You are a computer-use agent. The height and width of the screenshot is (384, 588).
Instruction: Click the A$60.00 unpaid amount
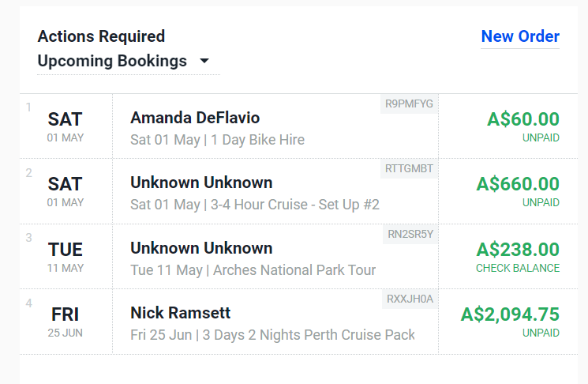coord(522,119)
